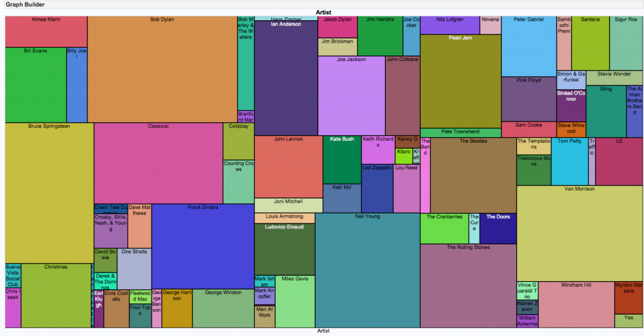Click the Joe Jackson tile
This screenshot has width=644, height=336.
[x=352, y=96]
